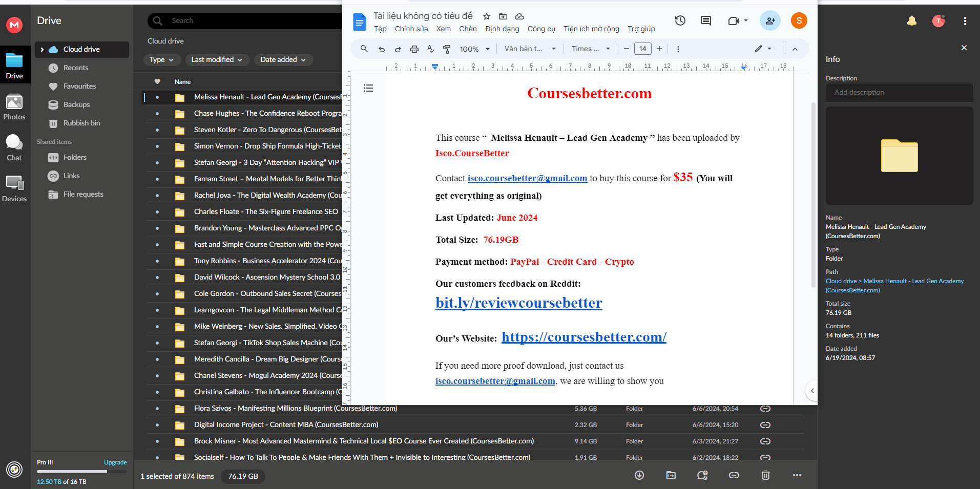Open the Công cụ menu
The height and width of the screenshot is (489, 980).
541,29
